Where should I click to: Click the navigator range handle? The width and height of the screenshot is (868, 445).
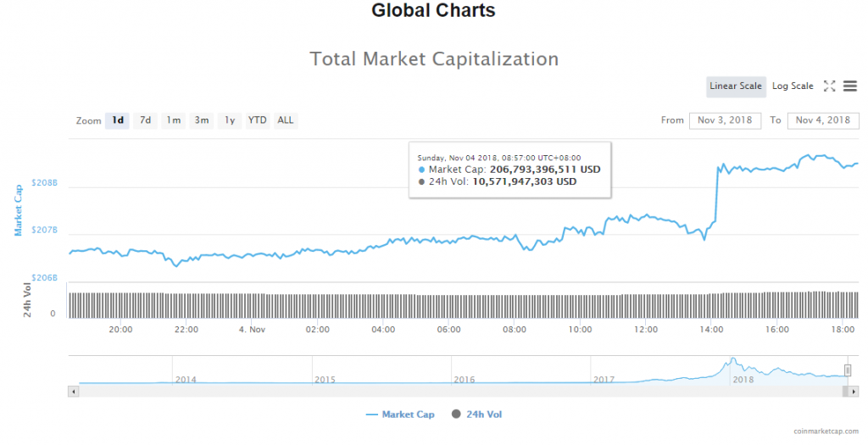pyautogui.click(x=847, y=370)
